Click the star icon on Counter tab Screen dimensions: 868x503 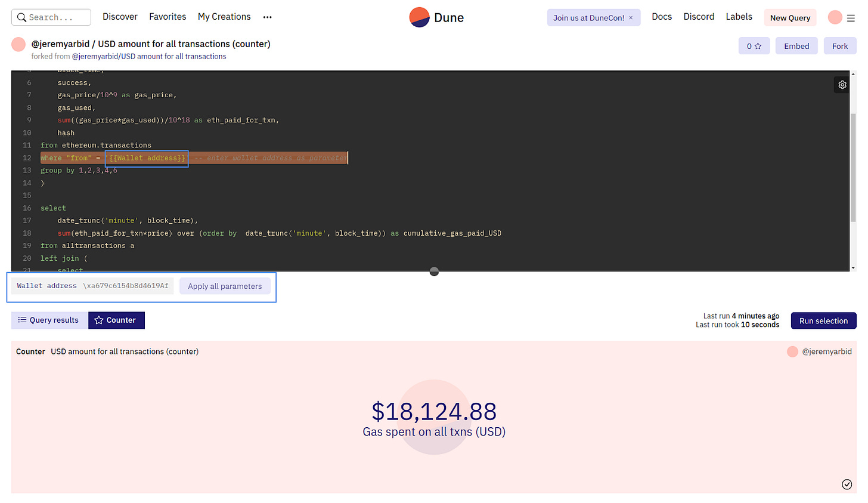[x=99, y=320]
